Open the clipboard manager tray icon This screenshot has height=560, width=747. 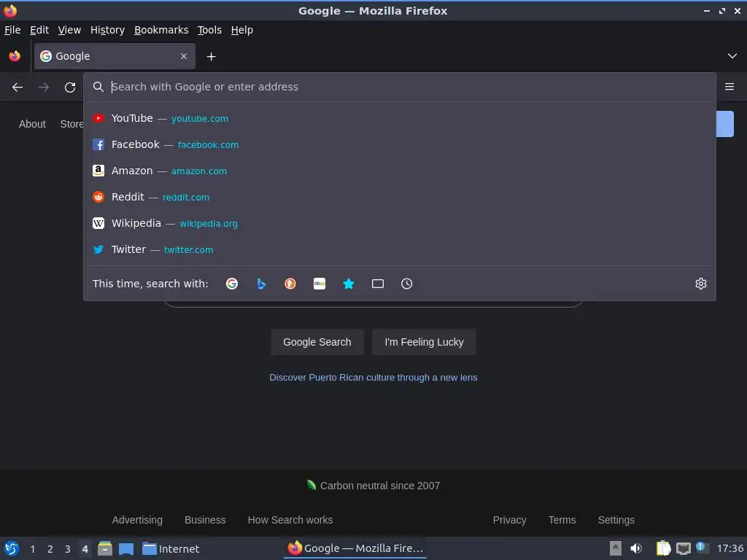coord(663,548)
